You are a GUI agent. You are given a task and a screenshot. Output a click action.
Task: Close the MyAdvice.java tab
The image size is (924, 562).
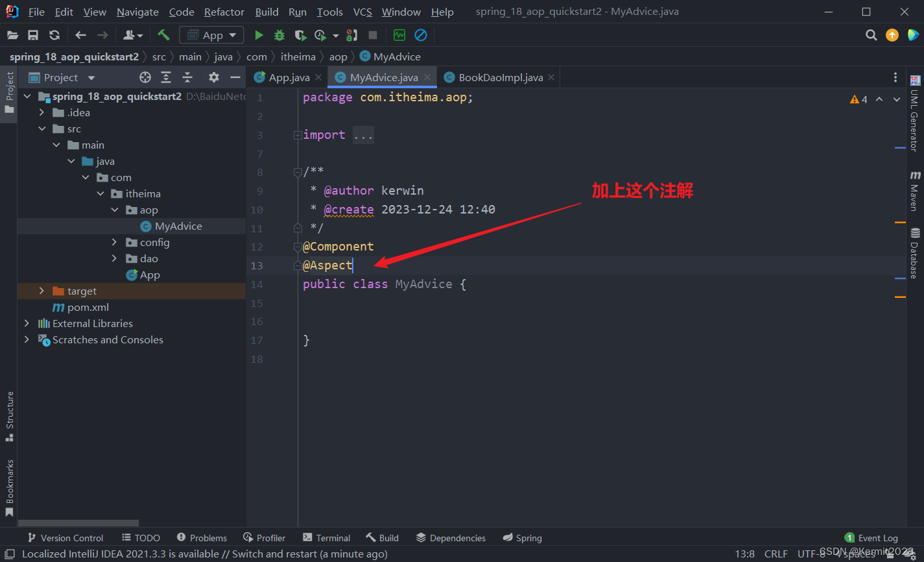coord(427,77)
